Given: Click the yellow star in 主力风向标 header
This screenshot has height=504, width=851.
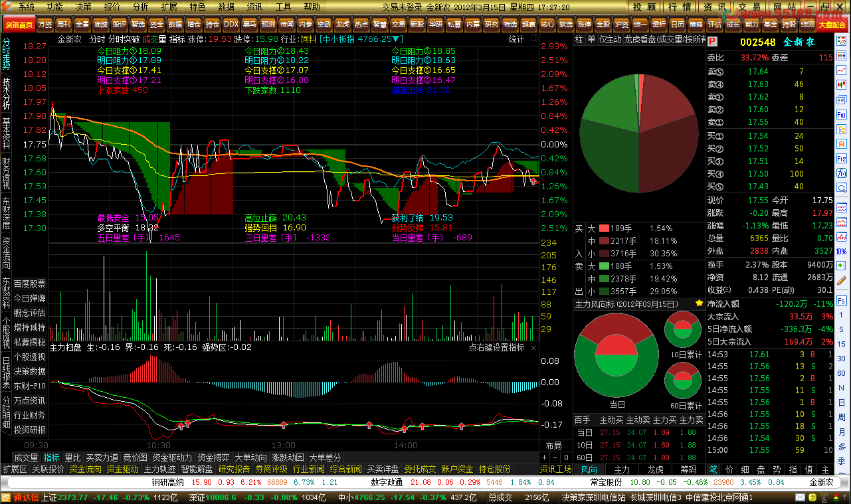Looking at the screenshot, I should pos(699,303).
